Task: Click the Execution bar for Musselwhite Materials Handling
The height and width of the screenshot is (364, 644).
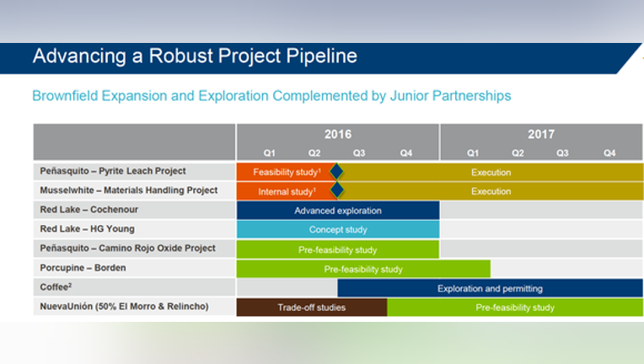Action: pos(491,191)
